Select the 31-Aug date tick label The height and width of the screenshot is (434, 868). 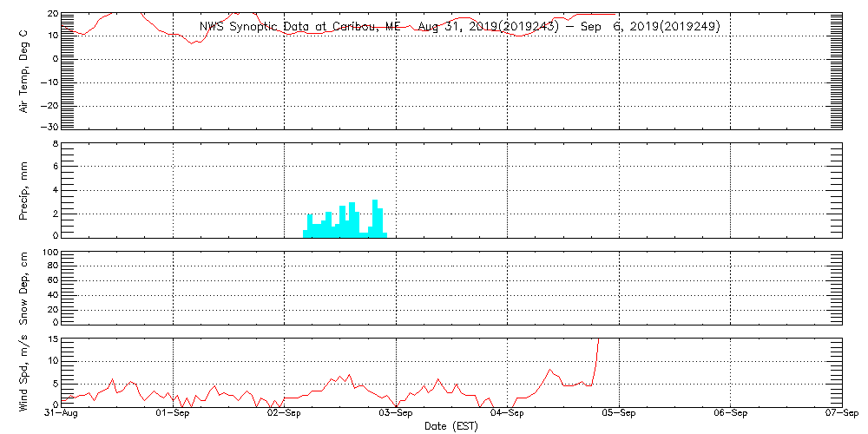[62, 416]
